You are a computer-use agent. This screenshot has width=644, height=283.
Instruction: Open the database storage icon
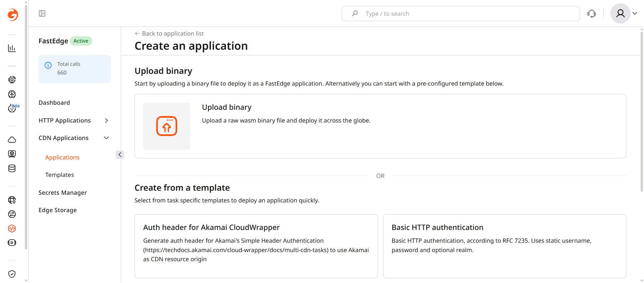point(12,168)
